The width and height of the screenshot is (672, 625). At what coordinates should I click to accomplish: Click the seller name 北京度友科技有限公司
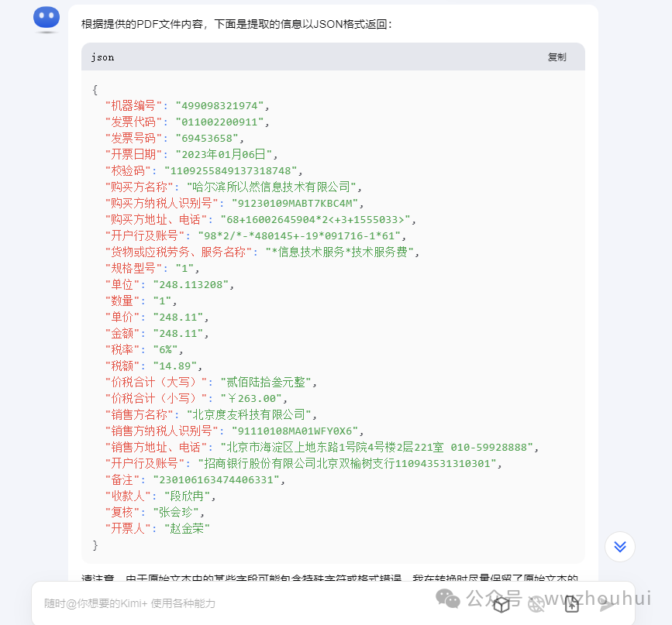point(249,415)
